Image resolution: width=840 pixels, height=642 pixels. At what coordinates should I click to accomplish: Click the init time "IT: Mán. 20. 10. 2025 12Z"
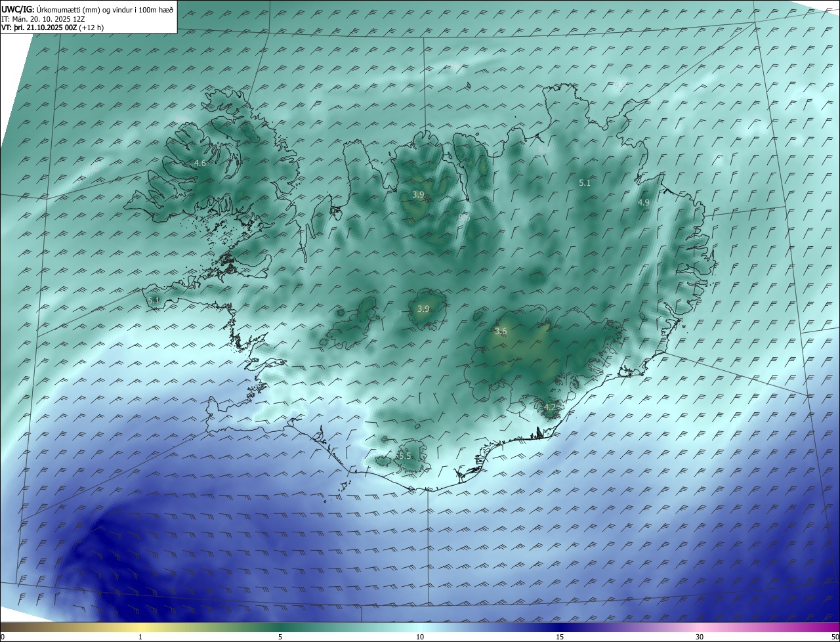coord(45,19)
